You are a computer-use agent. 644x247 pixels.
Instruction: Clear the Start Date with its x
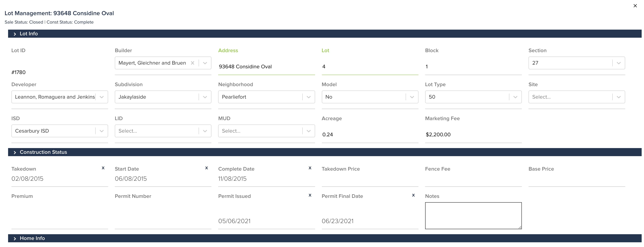pyautogui.click(x=207, y=168)
